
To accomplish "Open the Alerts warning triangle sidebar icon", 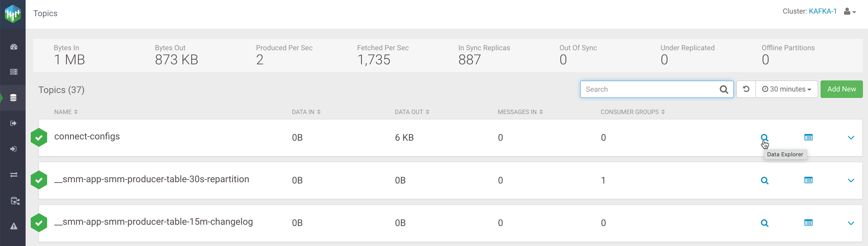I will click(14, 226).
